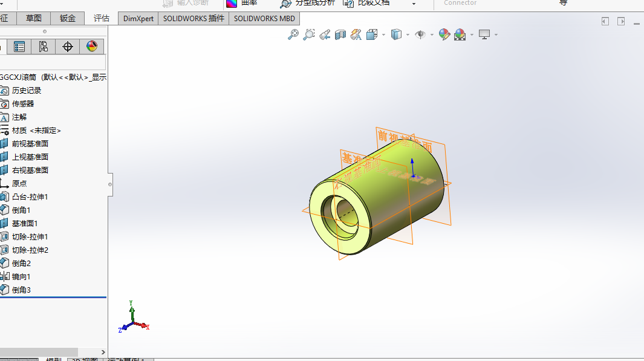Image resolution: width=644 pixels, height=361 pixels.
Task: Click 分型线分析 tool
Action: (307, 3)
